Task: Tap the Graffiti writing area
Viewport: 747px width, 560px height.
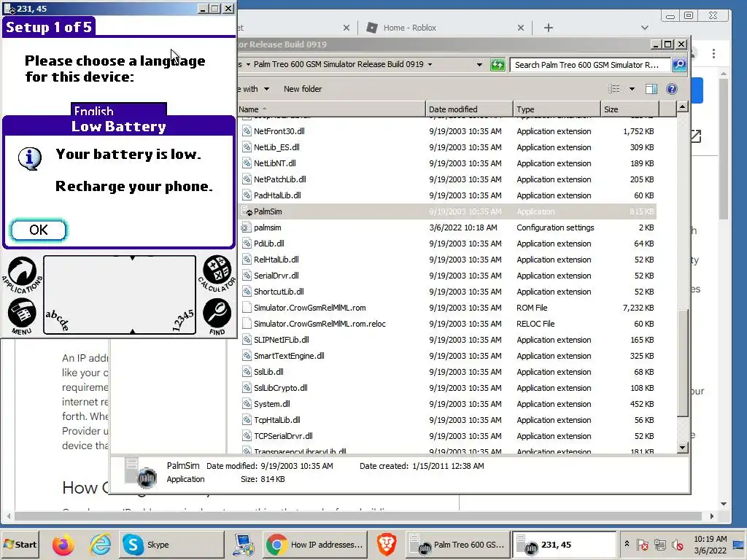Action: pos(120,295)
